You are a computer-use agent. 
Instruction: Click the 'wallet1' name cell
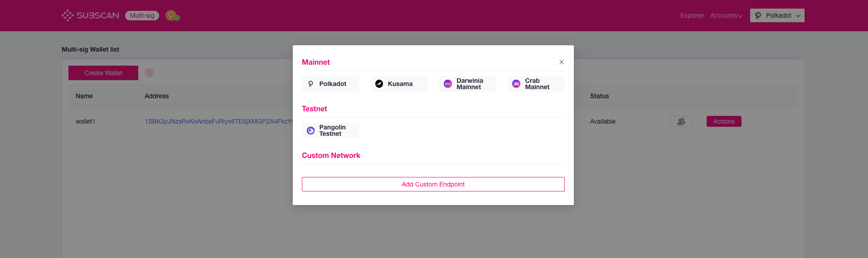[85, 121]
